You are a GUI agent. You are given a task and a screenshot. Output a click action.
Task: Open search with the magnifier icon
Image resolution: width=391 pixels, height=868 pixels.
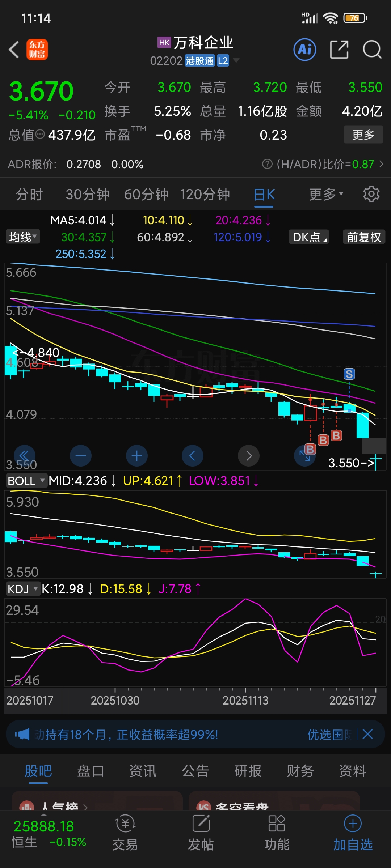(372, 50)
